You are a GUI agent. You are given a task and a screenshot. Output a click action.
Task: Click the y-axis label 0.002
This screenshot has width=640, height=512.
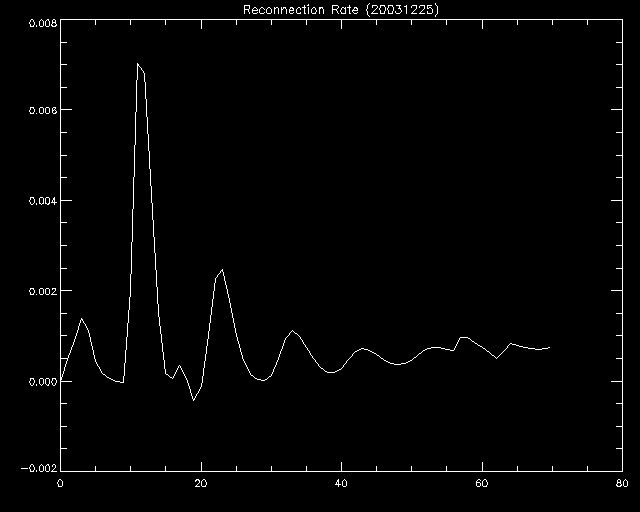point(42,291)
